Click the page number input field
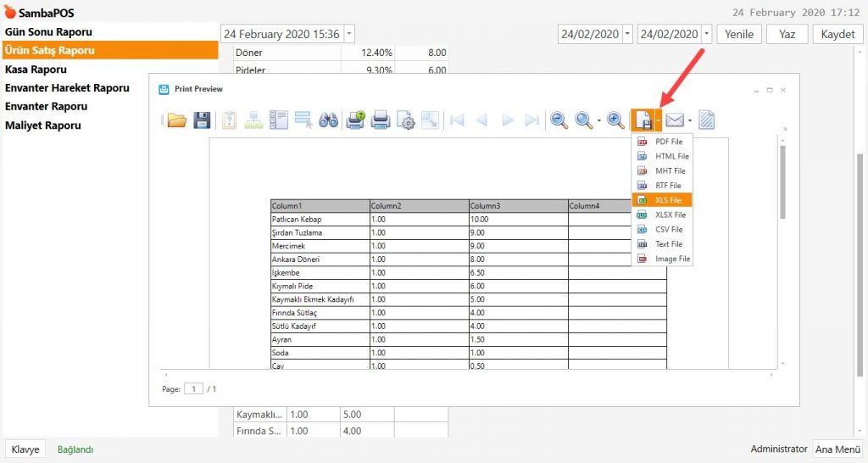The width and height of the screenshot is (868, 463). click(194, 389)
